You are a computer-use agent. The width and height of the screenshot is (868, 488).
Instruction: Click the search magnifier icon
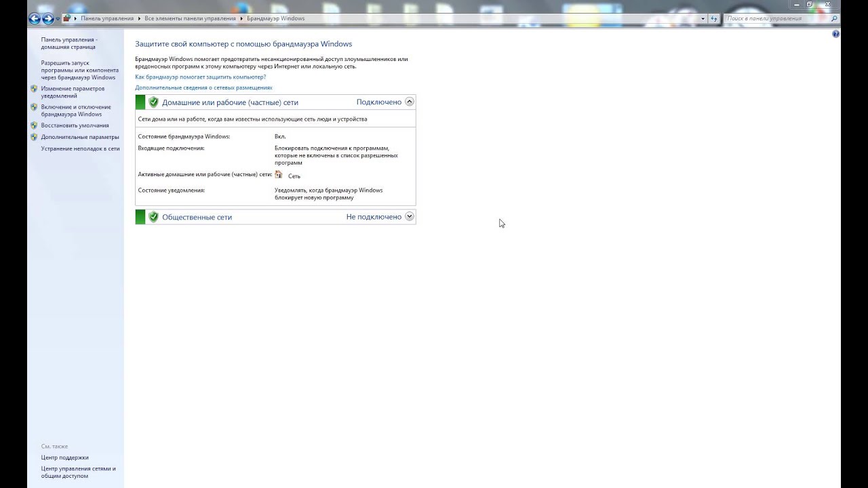(x=835, y=18)
